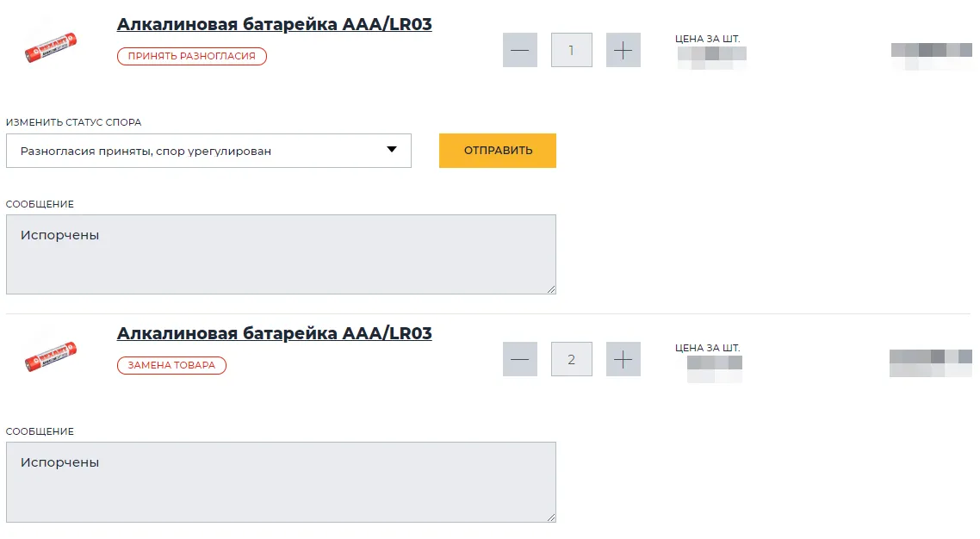Click message textarea under 'Замена товара' item

(x=281, y=481)
